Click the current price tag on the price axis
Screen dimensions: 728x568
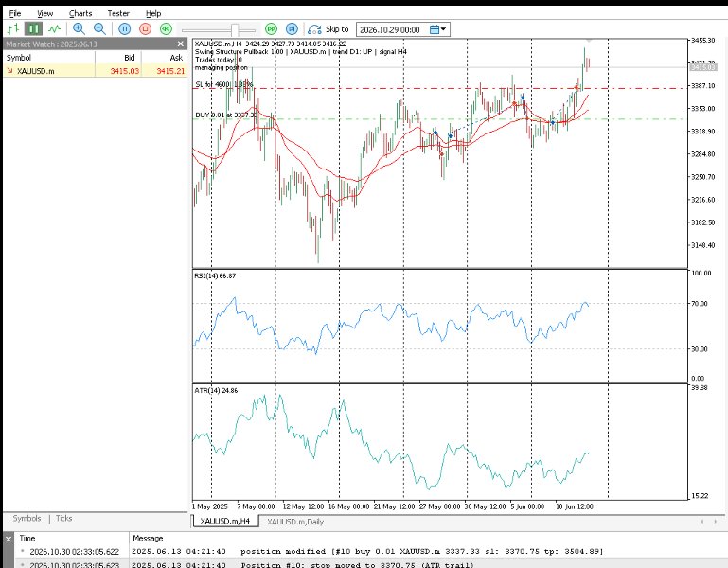click(703, 68)
